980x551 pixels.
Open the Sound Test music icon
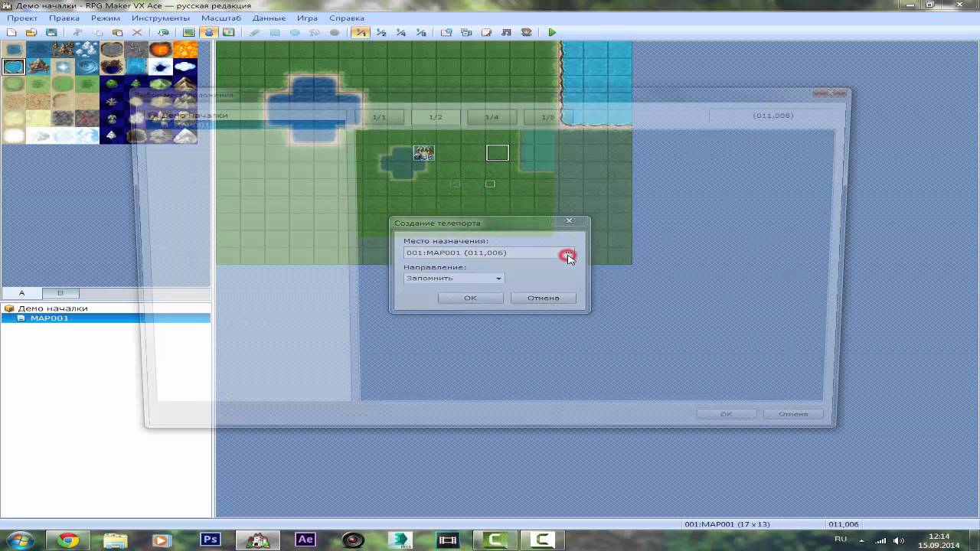coord(506,32)
